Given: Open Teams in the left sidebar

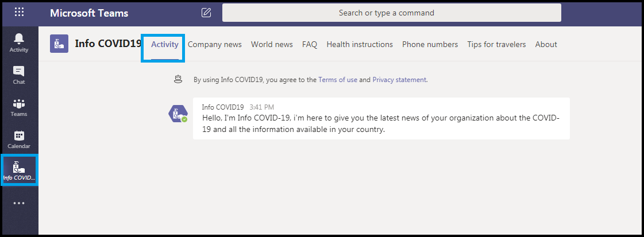Looking at the screenshot, I should tap(19, 107).
